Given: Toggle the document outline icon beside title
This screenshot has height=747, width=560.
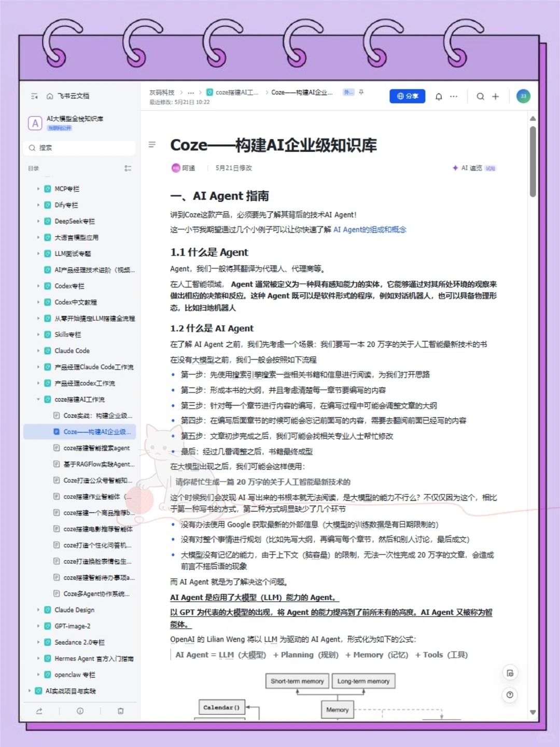Looking at the screenshot, I should coord(152,145).
